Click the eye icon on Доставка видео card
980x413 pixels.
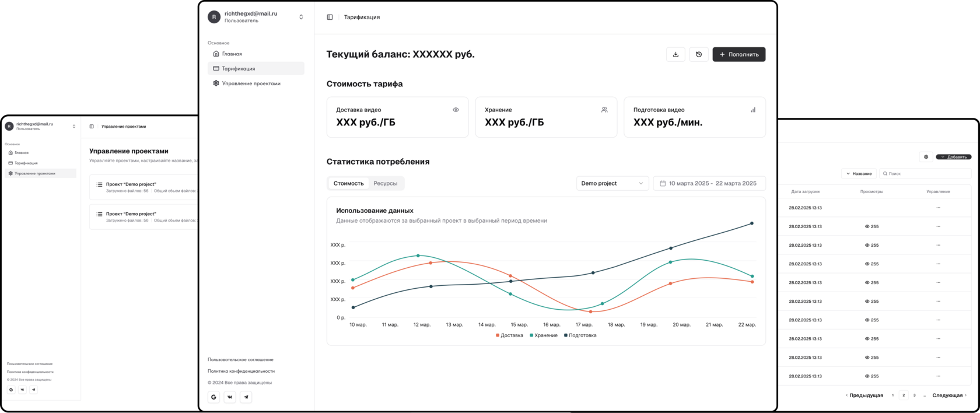coord(456,110)
